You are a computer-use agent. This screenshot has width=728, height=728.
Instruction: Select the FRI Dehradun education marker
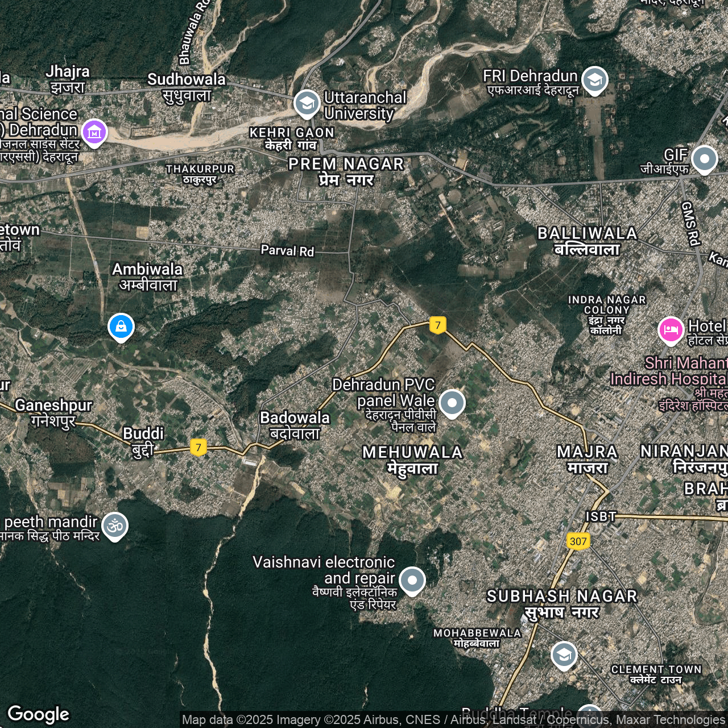tap(594, 80)
